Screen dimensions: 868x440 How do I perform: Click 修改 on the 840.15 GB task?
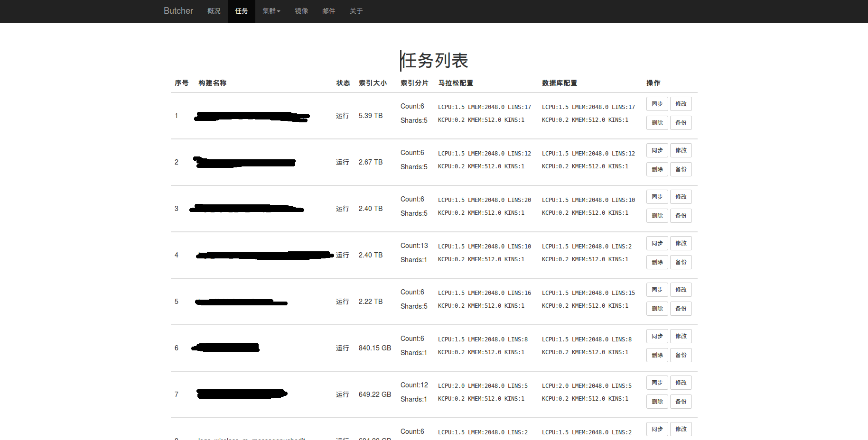coord(681,336)
